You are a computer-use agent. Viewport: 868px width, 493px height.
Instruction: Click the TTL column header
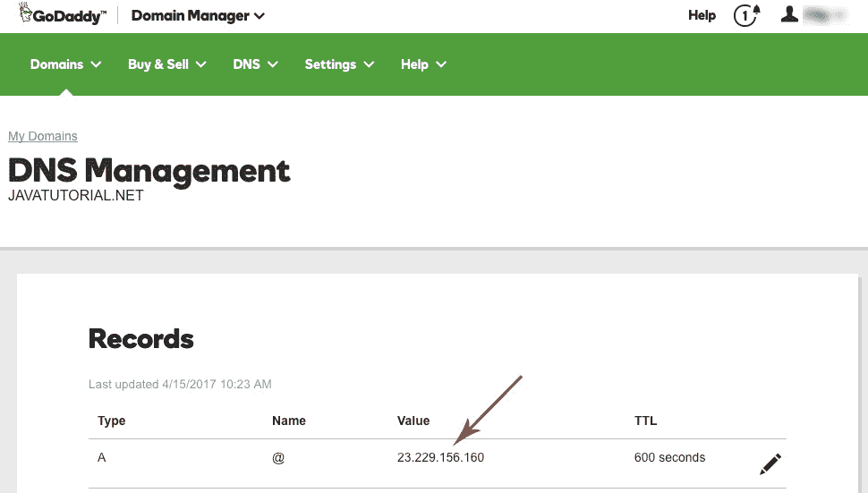[x=645, y=421]
